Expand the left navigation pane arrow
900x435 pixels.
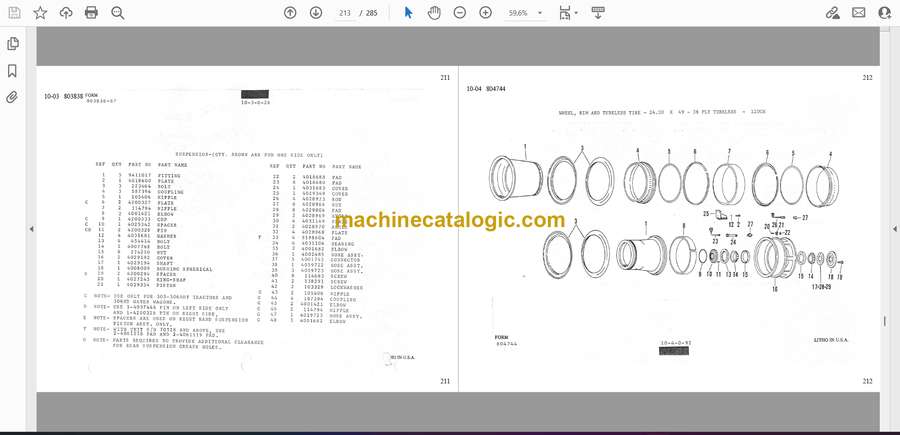31,229
